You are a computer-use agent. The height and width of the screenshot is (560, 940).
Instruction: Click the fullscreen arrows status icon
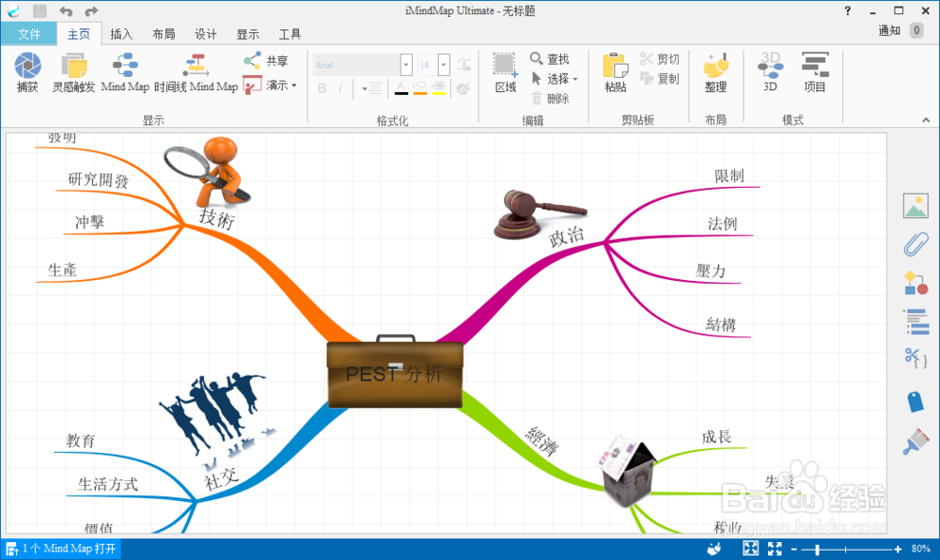coord(775,548)
